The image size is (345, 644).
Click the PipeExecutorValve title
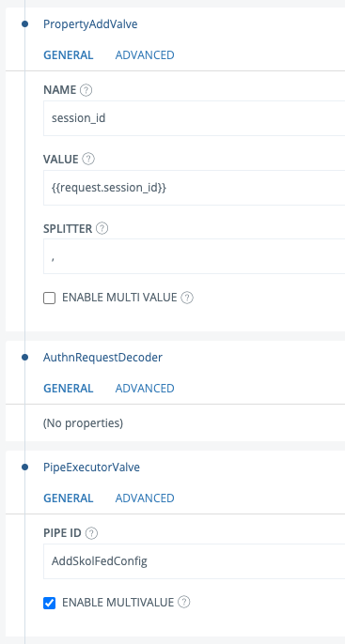tap(91, 467)
